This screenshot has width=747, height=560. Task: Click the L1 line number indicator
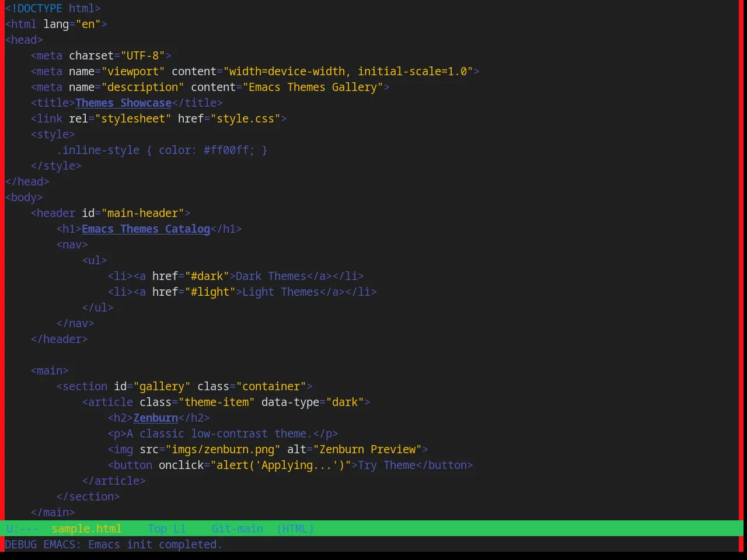coord(180,528)
